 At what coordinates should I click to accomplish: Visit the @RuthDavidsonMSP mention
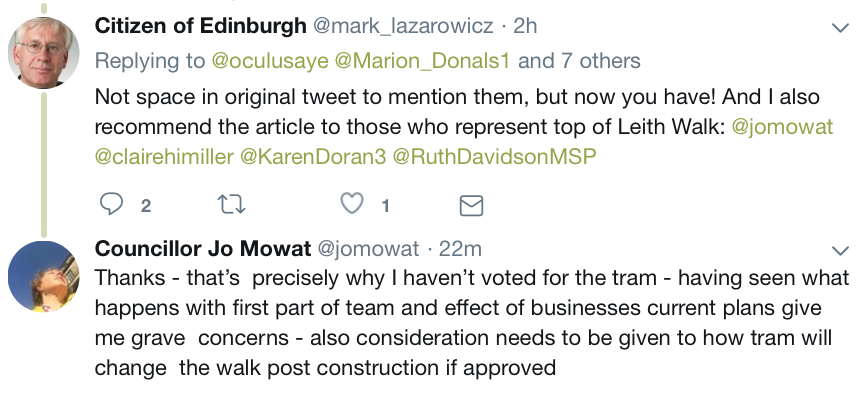pyautogui.click(x=494, y=157)
